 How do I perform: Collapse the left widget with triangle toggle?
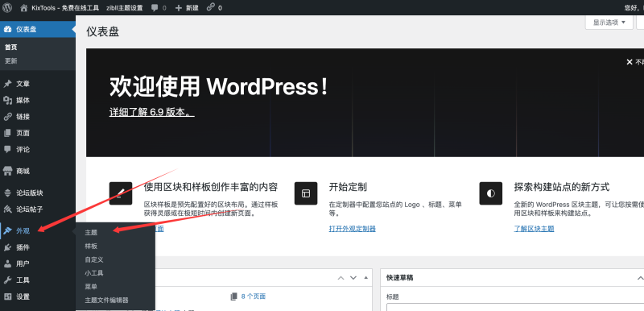pos(366,278)
